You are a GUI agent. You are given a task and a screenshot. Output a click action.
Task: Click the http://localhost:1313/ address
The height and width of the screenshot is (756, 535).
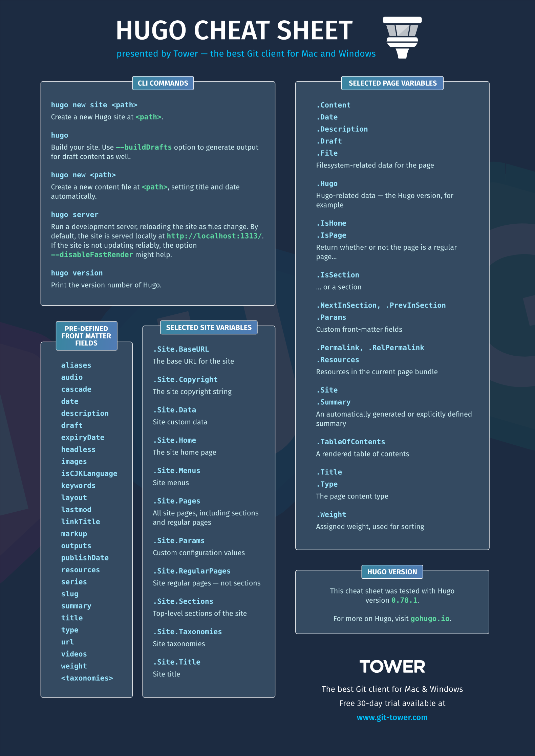[214, 236]
